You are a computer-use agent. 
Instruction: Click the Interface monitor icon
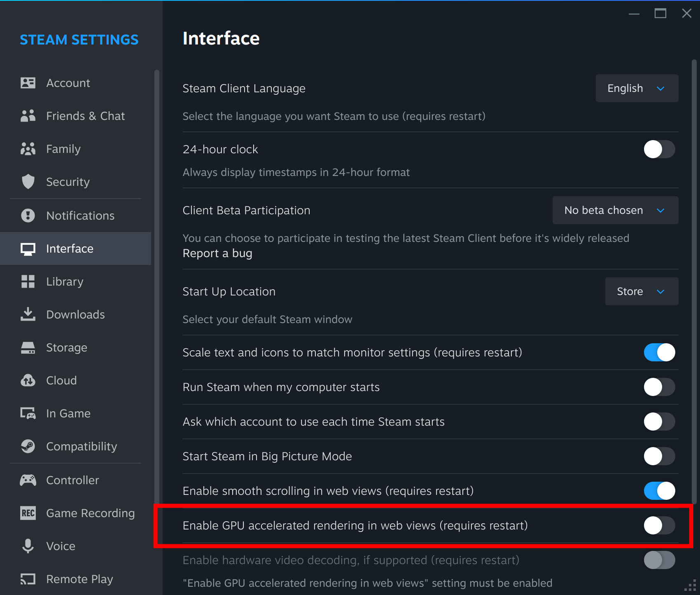tap(28, 249)
